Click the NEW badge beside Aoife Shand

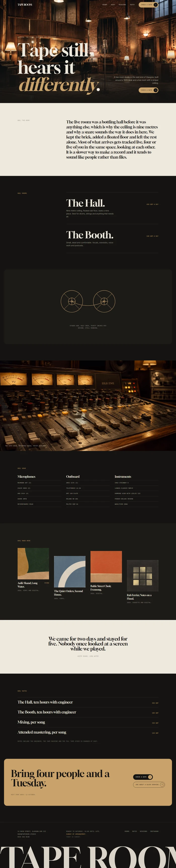[47, 583]
